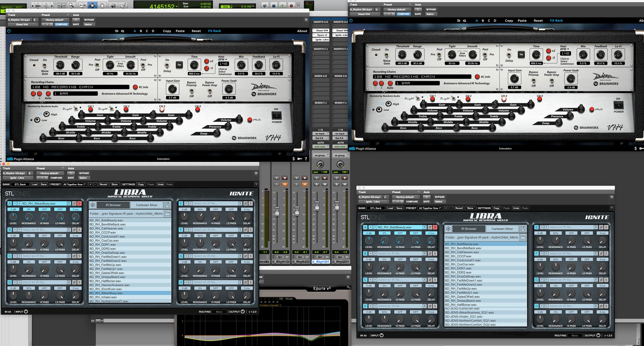Open the IR folder icon in left Libra
The image size is (644, 346).
point(167,214)
